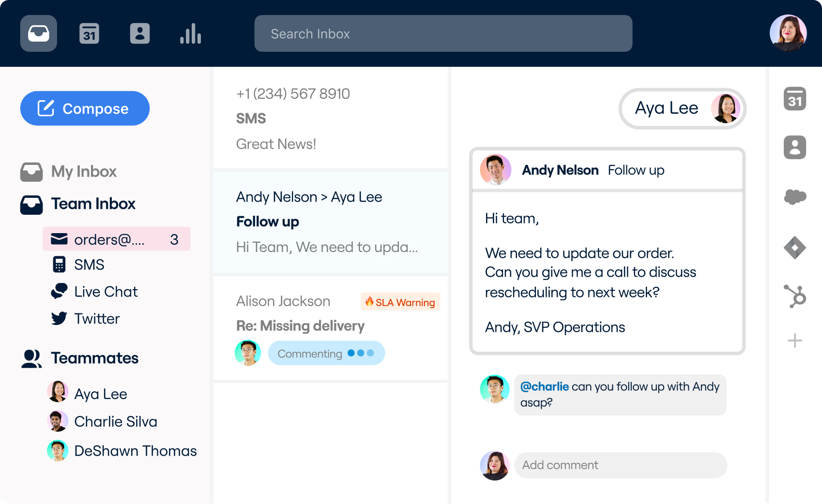Click the My Inbox tray icon
The width and height of the screenshot is (822, 504).
tap(31, 172)
